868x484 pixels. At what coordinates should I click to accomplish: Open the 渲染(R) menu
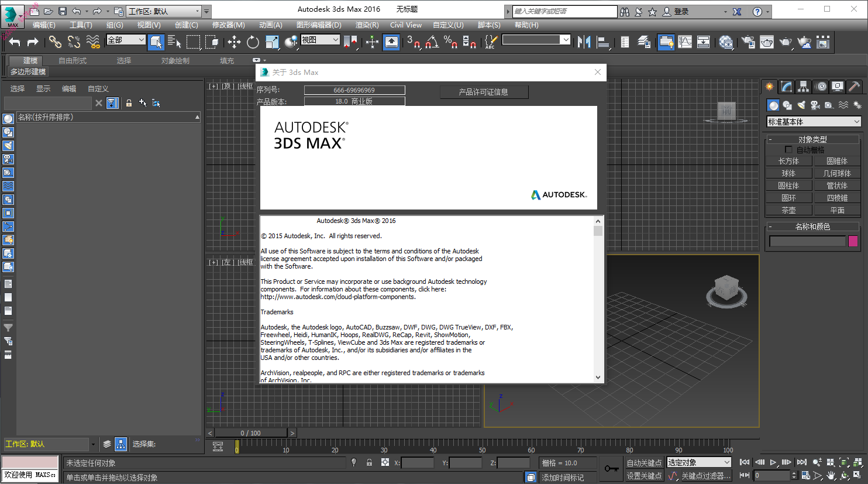[367, 25]
